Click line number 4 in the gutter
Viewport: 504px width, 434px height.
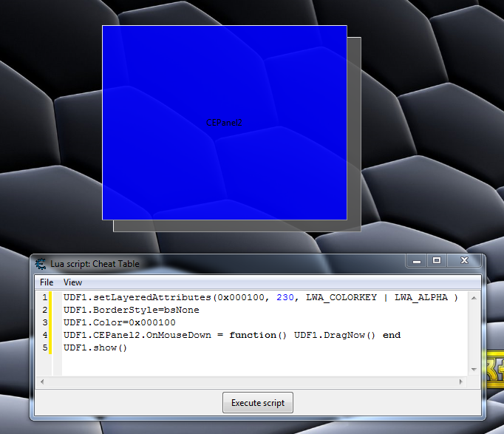tap(44, 335)
